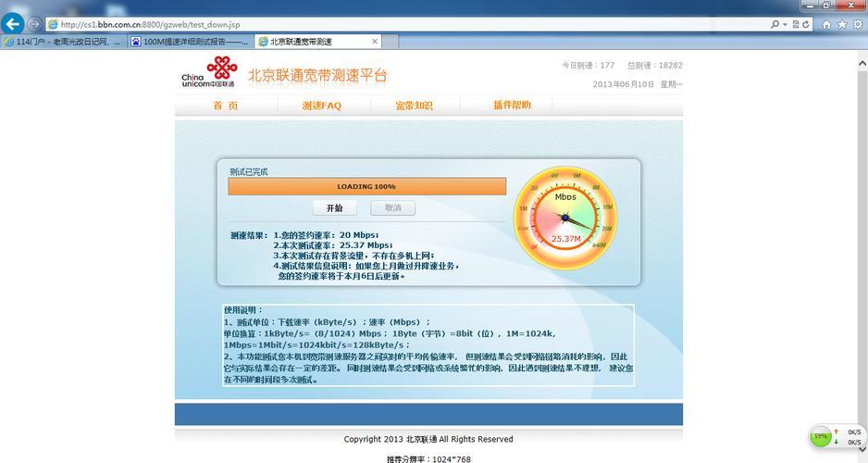The width and height of the screenshot is (868, 463).
Task: Click the 测试已完成 status text
Action: coord(249,171)
